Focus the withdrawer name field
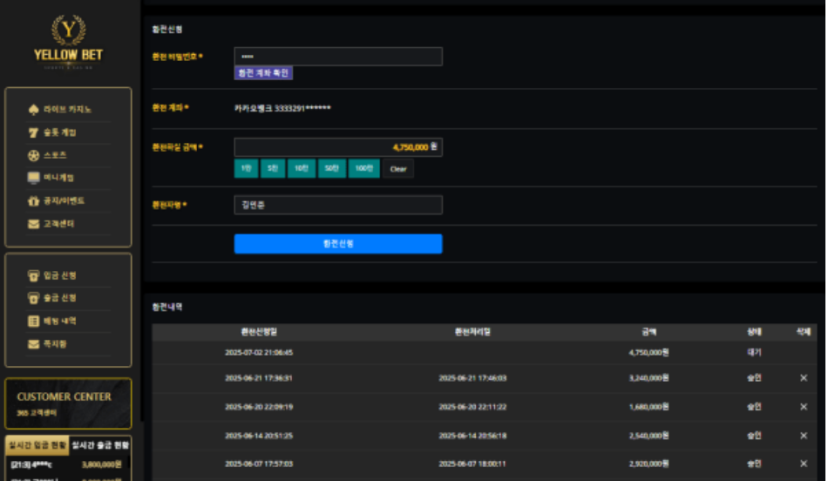Image resolution: width=835 pixels, height=481 pixels. tap(338, 205)
